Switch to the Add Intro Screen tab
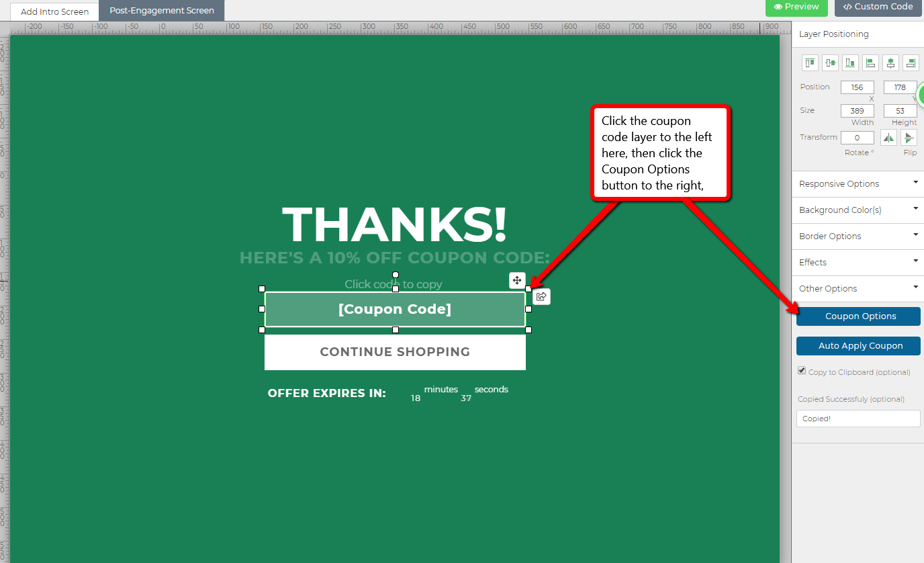 pos(54,11)
